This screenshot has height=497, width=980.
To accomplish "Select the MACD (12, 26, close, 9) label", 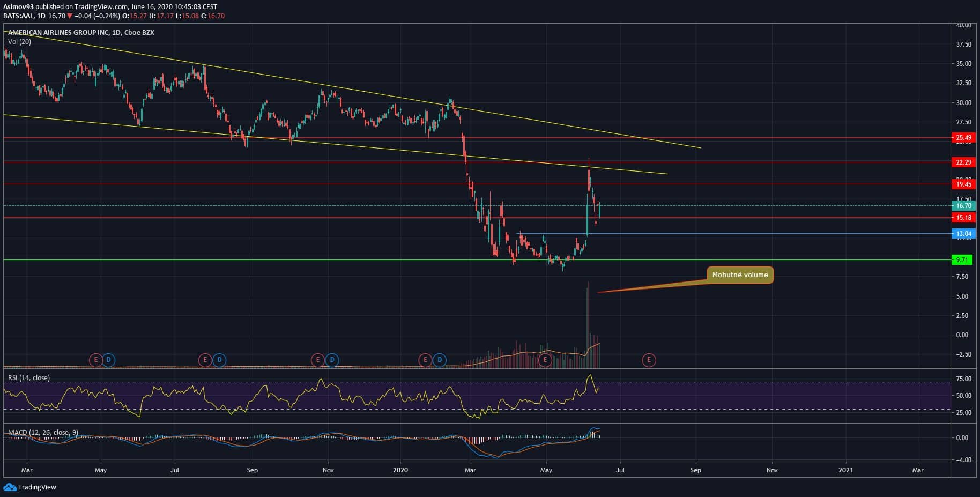I will [x=43, y=432].
